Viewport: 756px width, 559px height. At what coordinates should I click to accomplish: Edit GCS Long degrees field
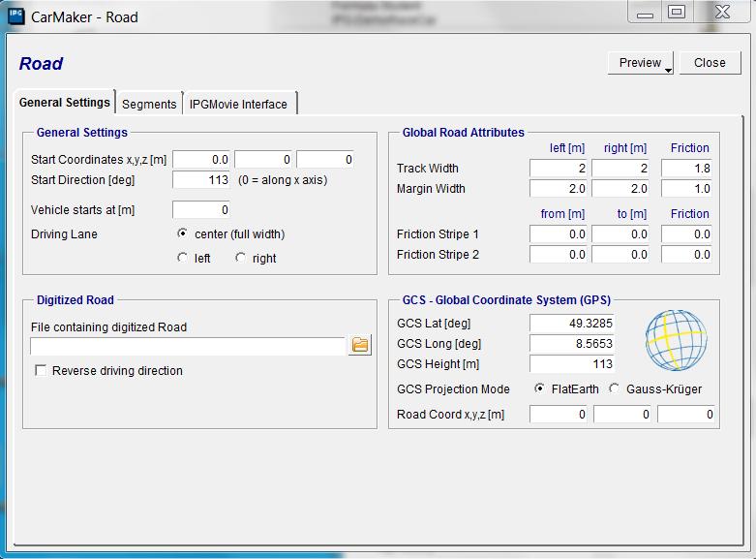click(572, 343)
